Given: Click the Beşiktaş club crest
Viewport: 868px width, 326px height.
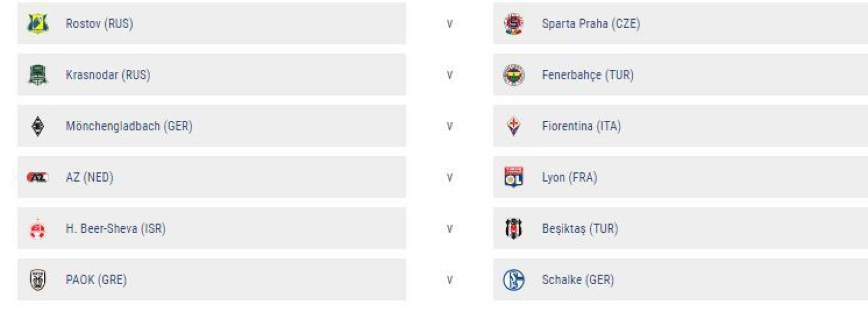Looking at the screenshot, I should point(513,229).
